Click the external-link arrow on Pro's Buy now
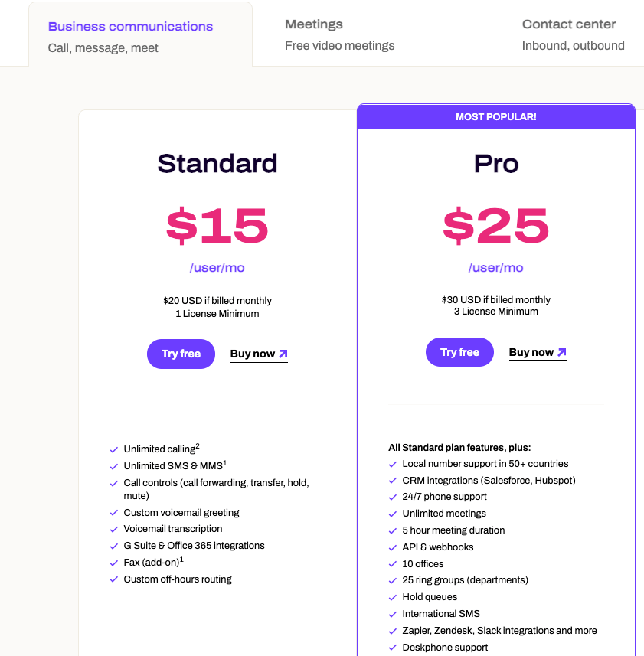644x656 pixels. 562,351
